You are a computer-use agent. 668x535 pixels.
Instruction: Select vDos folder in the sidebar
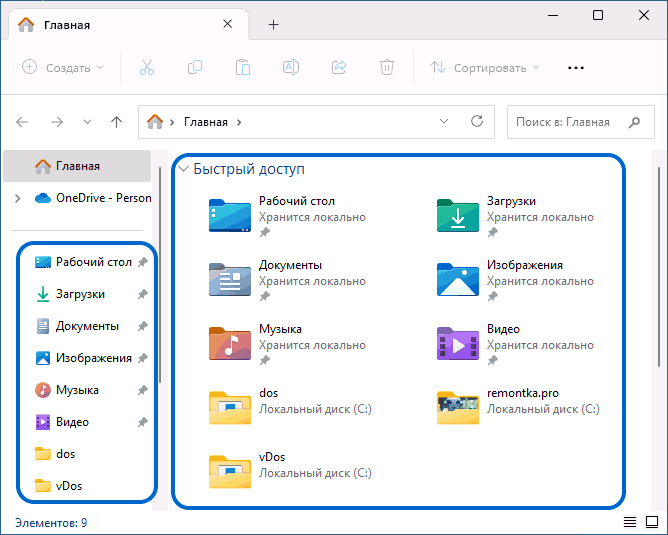(58, 486)
